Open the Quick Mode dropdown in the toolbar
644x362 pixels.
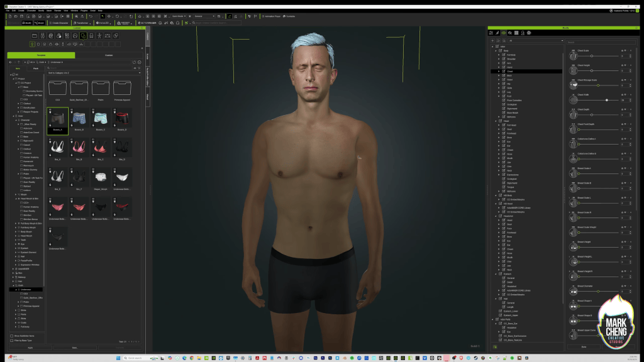click(x=179, y=16)
